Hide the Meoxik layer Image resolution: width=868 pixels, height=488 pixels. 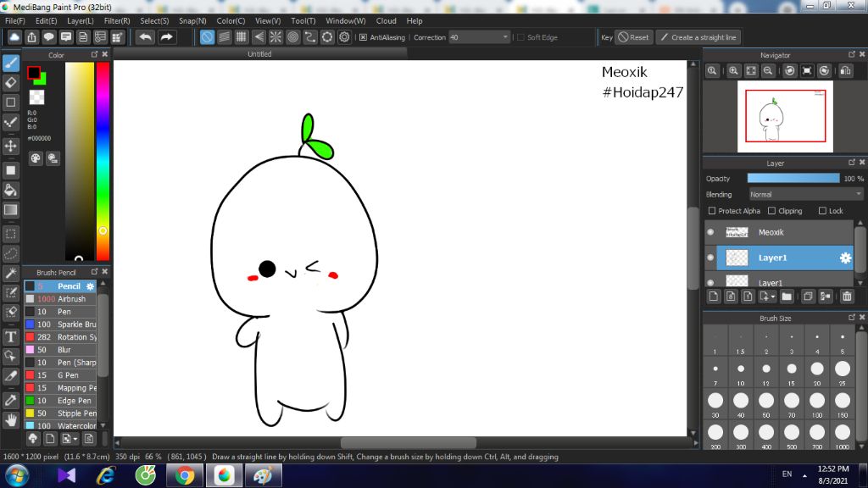711,232
